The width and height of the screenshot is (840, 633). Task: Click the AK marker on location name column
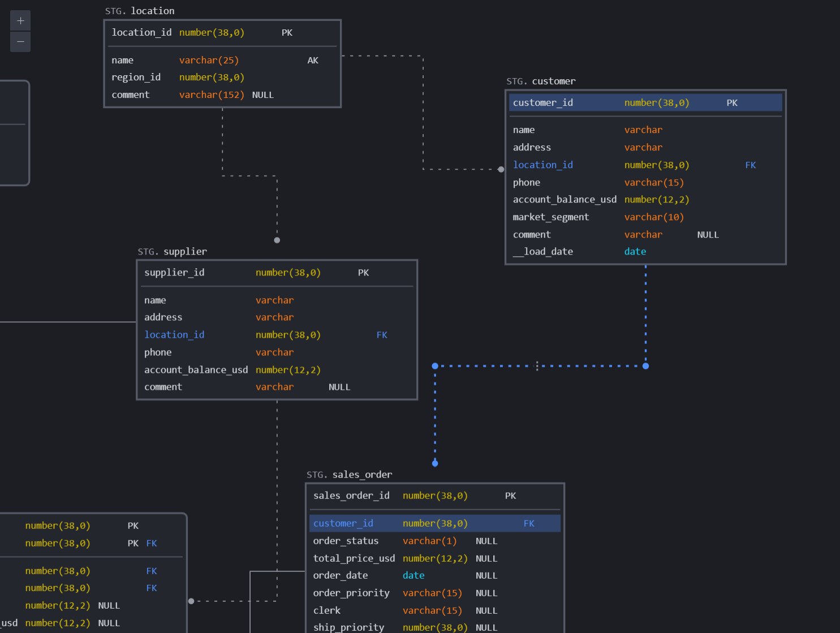[x=313, y=60]
